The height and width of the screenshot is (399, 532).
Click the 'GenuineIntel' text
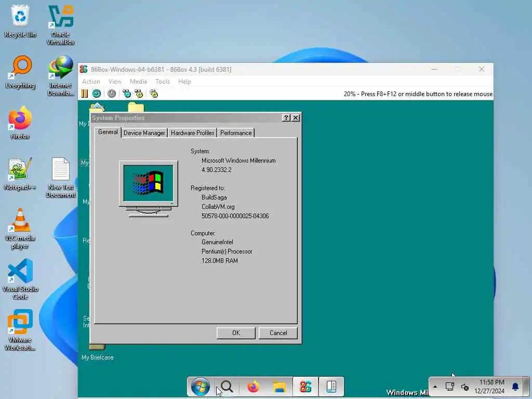(x=217, y=242)
